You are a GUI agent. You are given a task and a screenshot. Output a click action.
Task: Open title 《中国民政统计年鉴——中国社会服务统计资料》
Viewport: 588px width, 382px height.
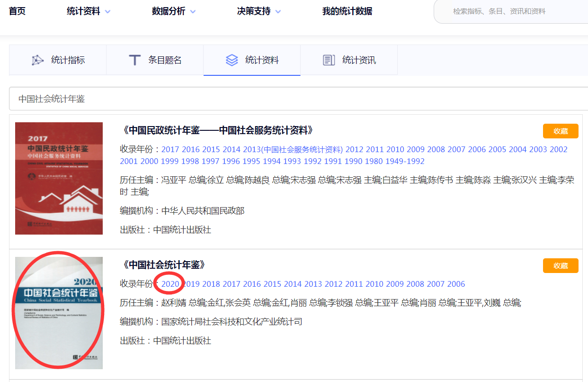pos(217,130)
